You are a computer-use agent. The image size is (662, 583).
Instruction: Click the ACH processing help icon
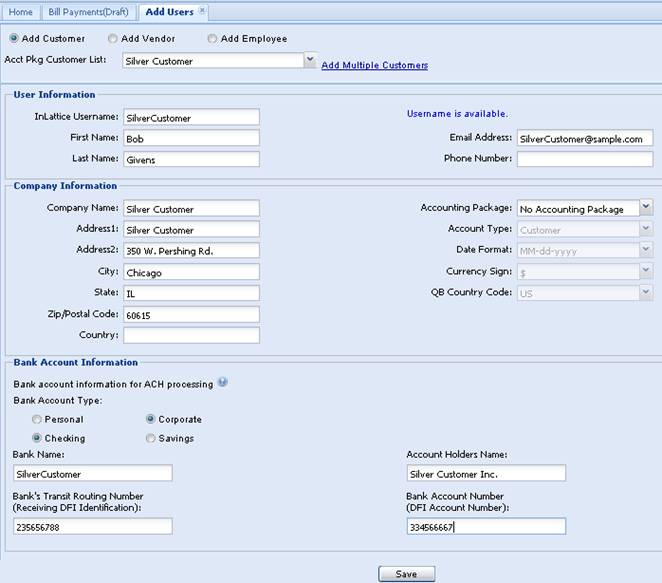[x=223, y=383]
